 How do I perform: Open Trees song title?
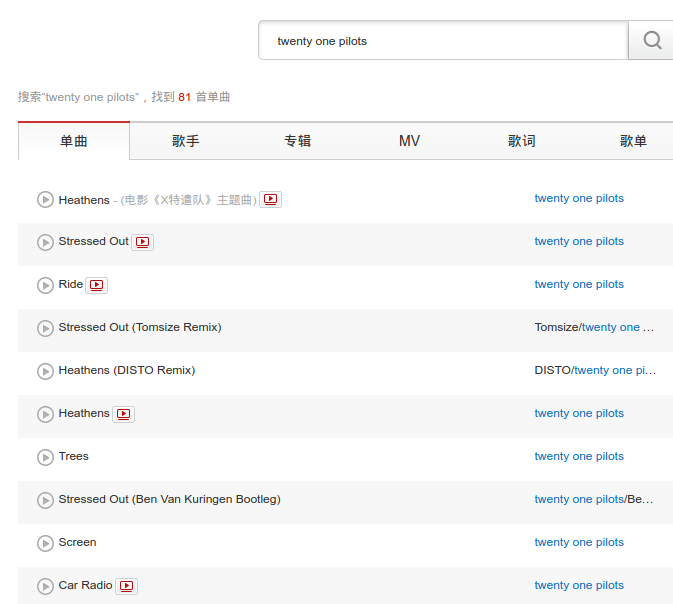[x=74, y=456]
